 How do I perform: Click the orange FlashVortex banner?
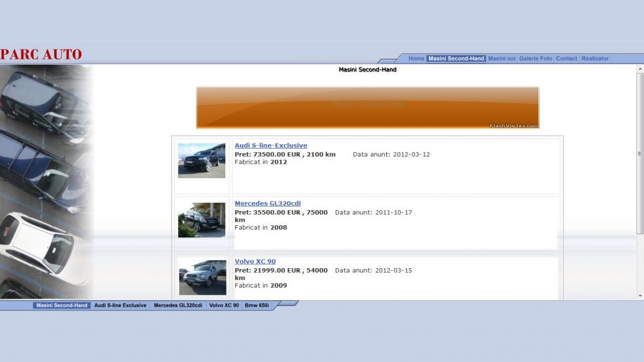click(367, 108)
